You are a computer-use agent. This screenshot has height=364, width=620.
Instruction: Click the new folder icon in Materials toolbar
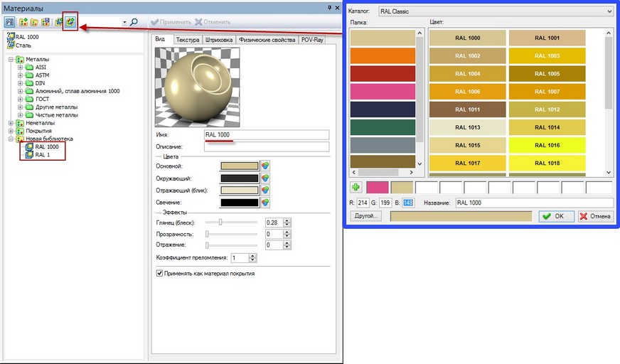click(34, 22)
